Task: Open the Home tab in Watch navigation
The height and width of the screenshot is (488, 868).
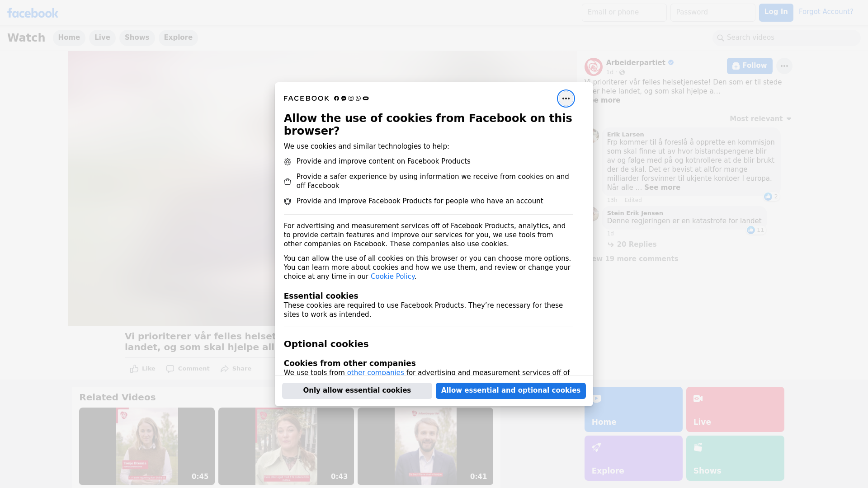Action: 69,38
